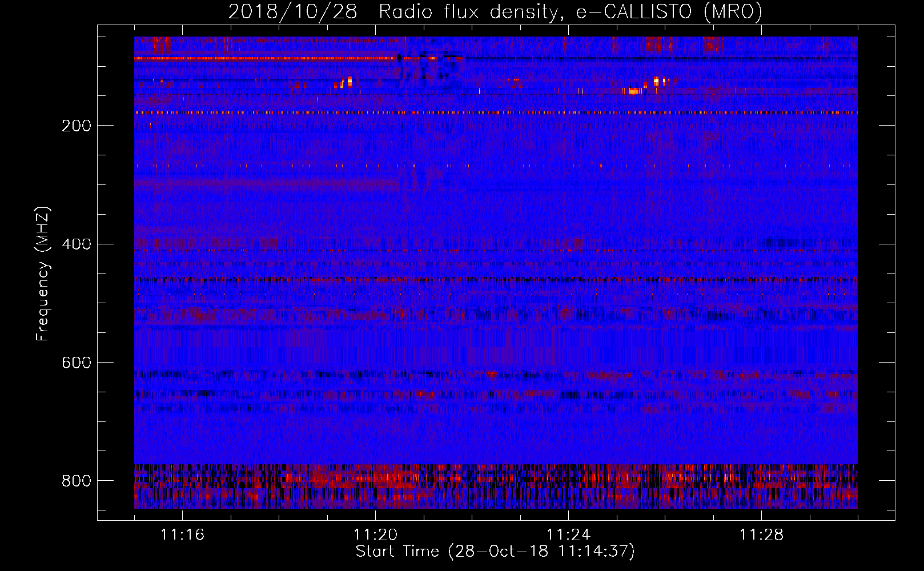Click the plot title 'Radio flux density, e-CALLISTO (MRO)'
The height and width of the screenshot is (571, 924).
pos(571,12)
